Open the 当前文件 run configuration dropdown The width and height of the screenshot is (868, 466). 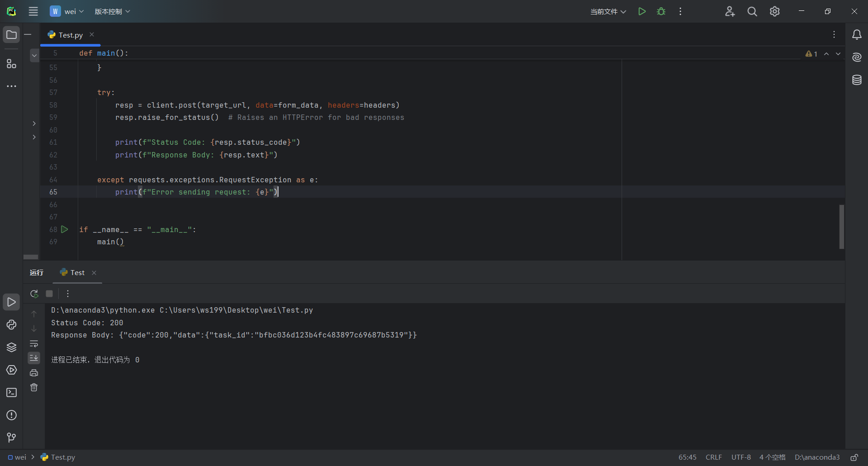(608, 11)
